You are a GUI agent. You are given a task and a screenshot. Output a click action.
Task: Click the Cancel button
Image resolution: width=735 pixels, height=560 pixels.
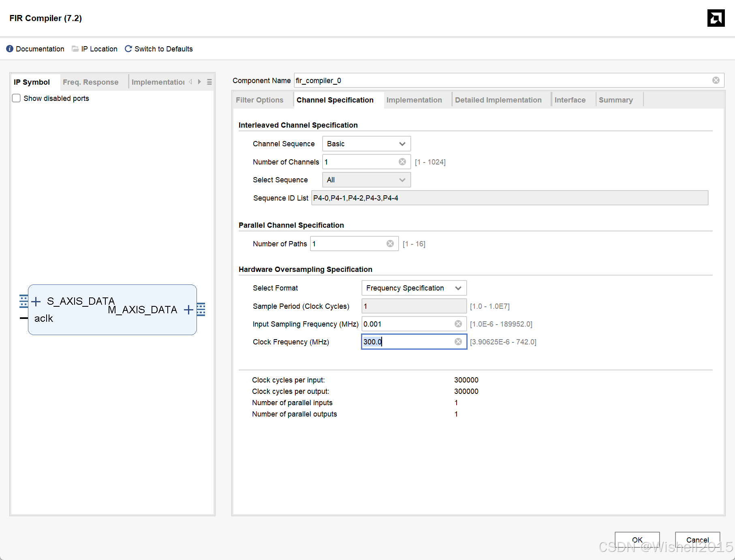point(697,540)
